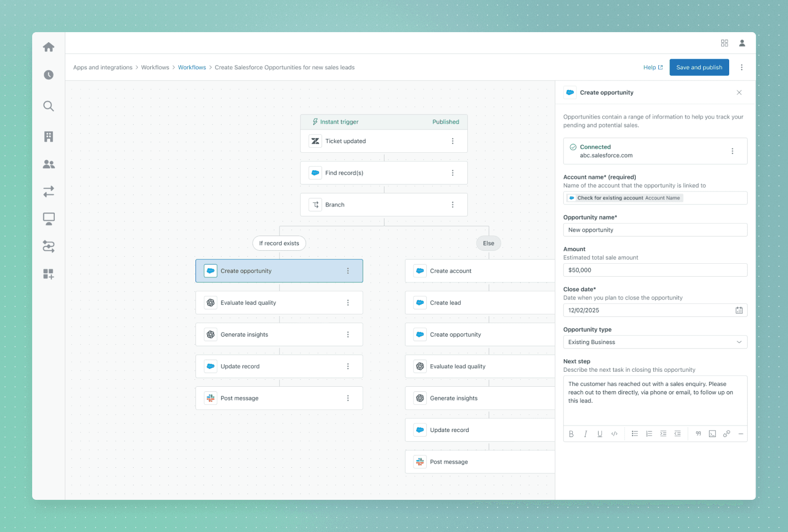
Task: Close the Create opportunity panel
Action: click(739, 92)
